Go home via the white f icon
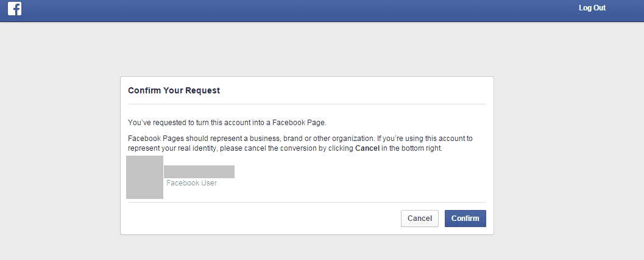Image resolution: width=644 pixels, height=260 pixels. (15, 9)
